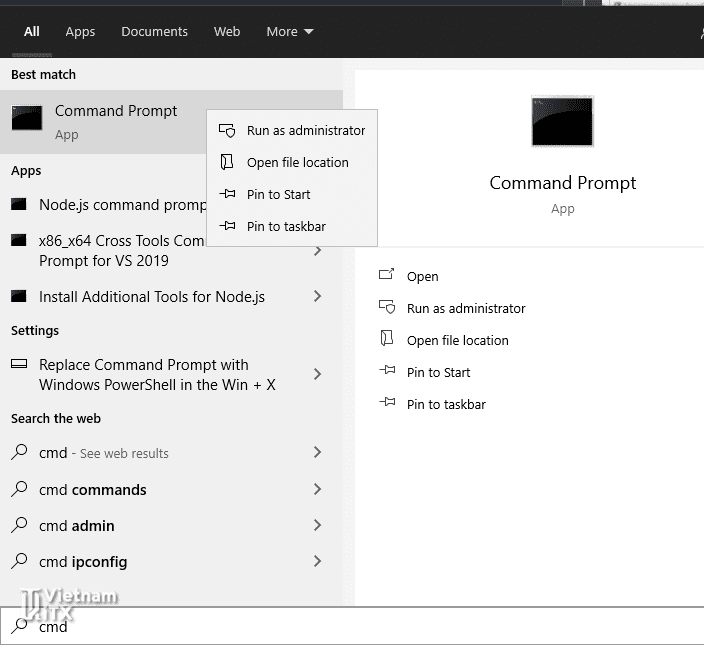Choose Pin to taskbar from context menu
This screenshot has height=645, width=704.
tap(286, 227)
